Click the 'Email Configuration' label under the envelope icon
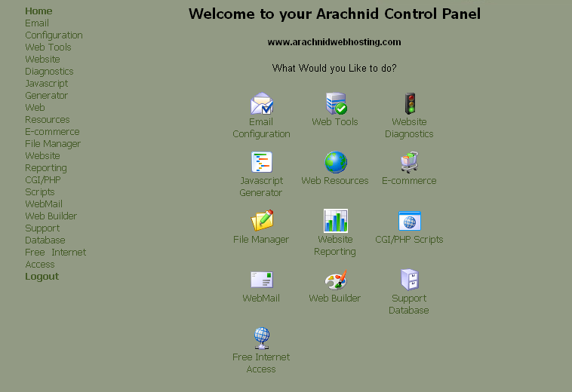Image resolution: width=572 pixels, height=392 pixels. click(x=261, y=128)
